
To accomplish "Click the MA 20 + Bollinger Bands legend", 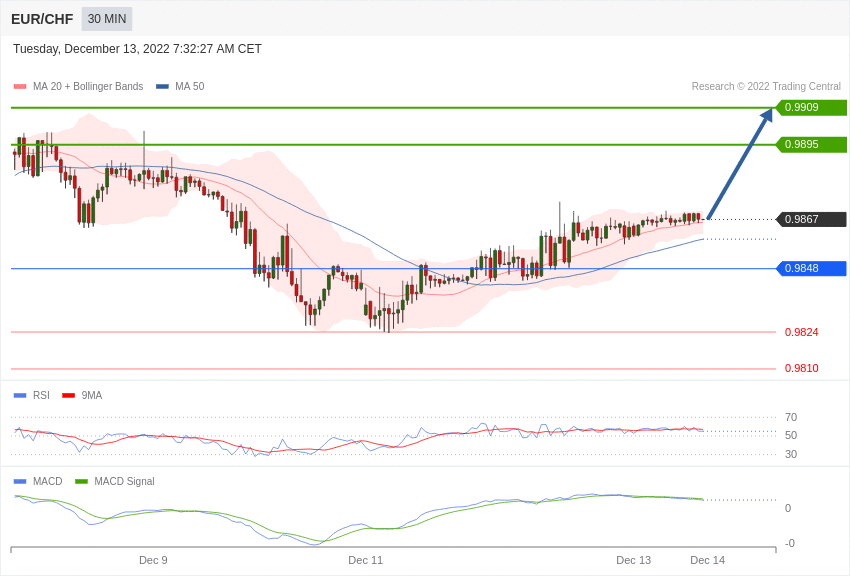I will 88,86.
